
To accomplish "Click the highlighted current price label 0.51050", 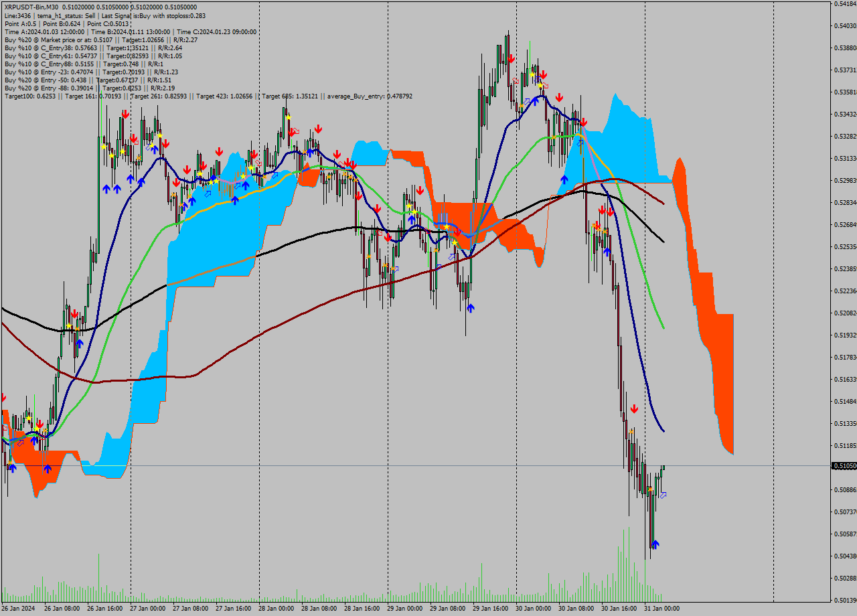I will [844, 465].
